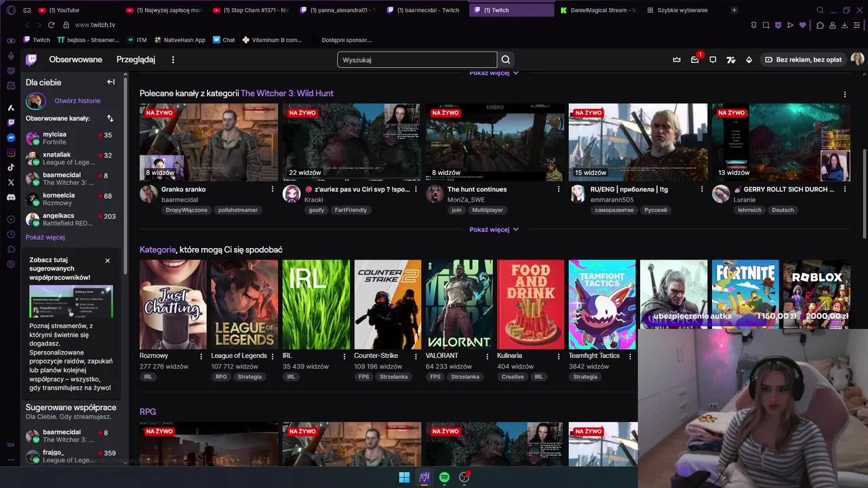Open browser history clock icon
Screen dimensions: 868x488
[11, 234]
